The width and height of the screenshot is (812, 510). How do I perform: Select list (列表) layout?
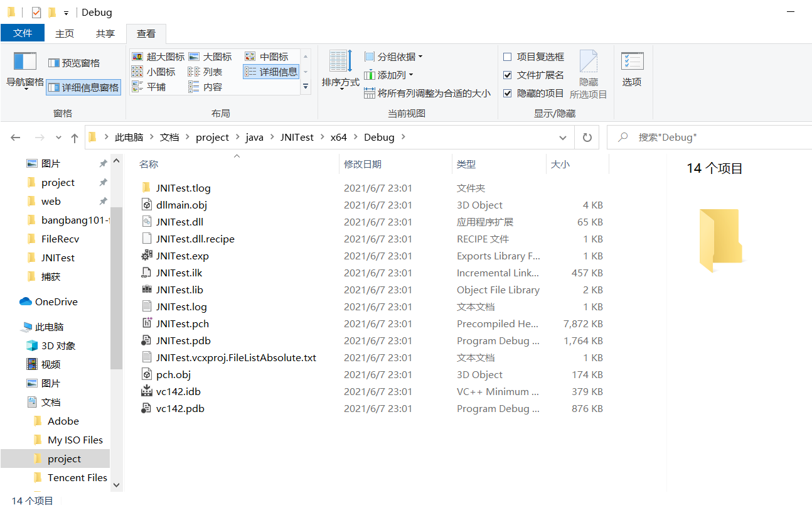point(205,72)
